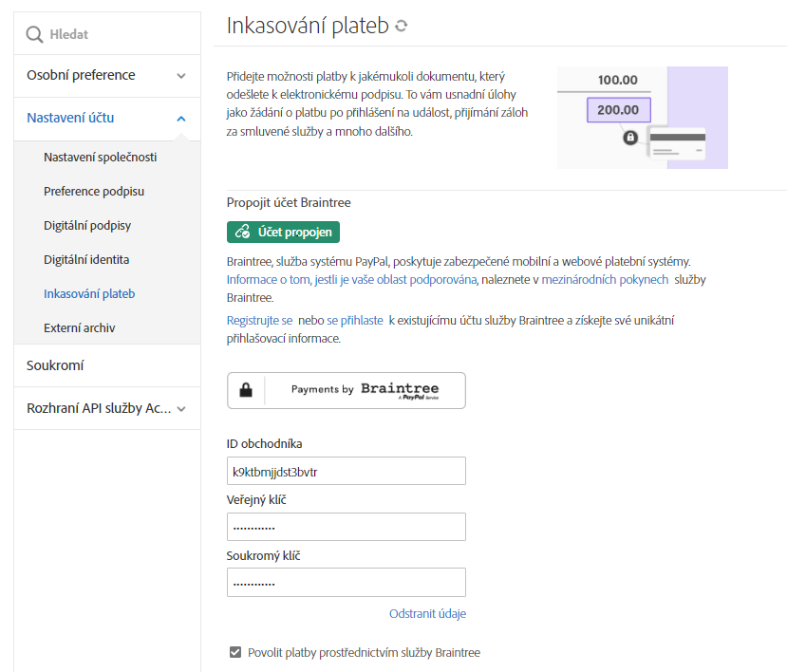
Task: Open Nastavení společnosti settings page
Action: (100, 158)
